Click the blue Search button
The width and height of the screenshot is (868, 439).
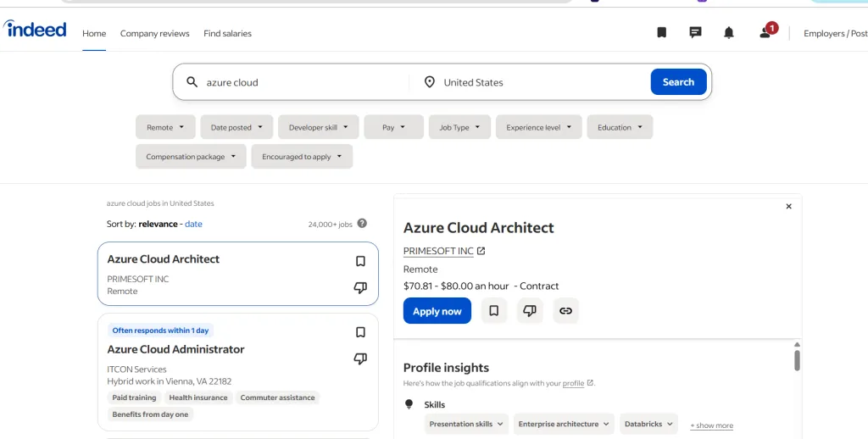click(678, 82)
